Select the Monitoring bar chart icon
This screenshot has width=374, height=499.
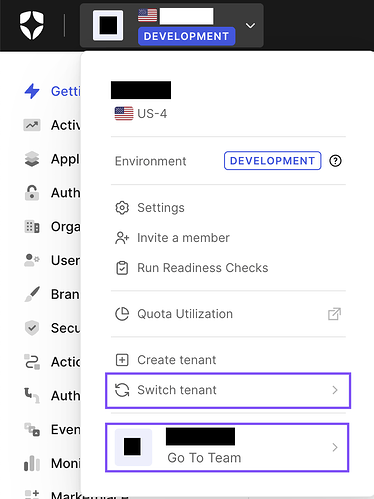coord(32,463)
